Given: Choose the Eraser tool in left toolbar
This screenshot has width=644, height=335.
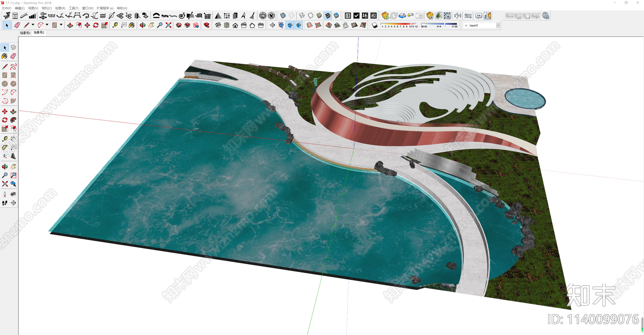Looking at the screenshot, I should 13,56.
